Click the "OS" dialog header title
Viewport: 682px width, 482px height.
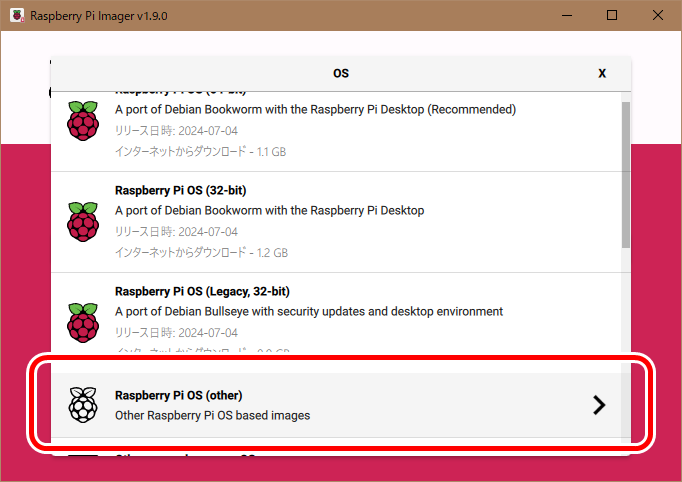point(341,73)
